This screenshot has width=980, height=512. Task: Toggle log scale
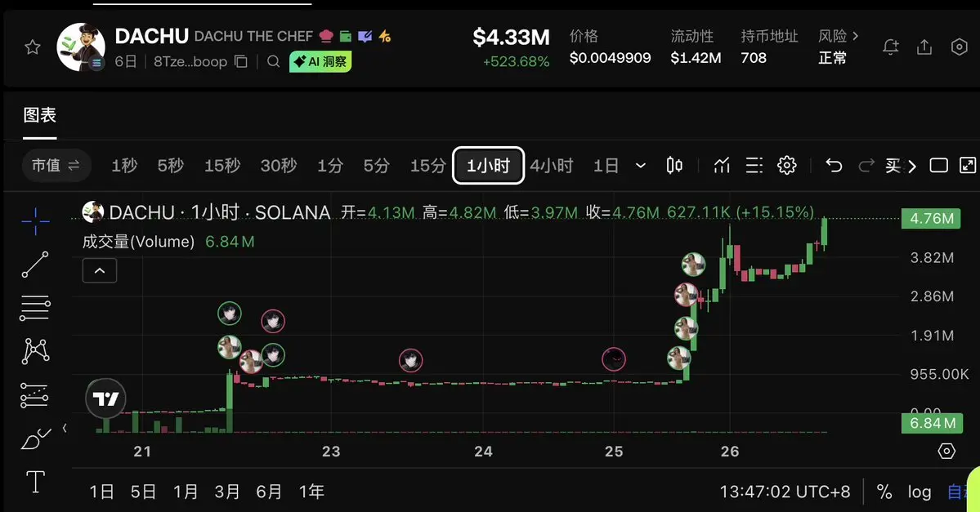tap(920, 492)
